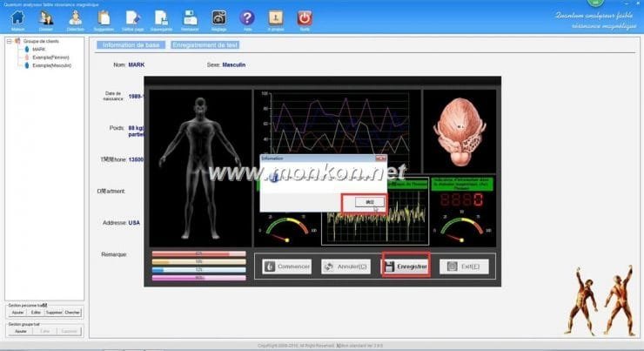Select the Groupe de clients root node

coord(41,41)
